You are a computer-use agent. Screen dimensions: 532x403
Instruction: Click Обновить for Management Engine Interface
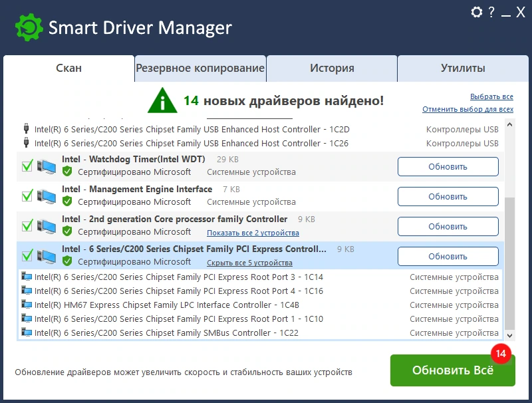pos(448,196)
